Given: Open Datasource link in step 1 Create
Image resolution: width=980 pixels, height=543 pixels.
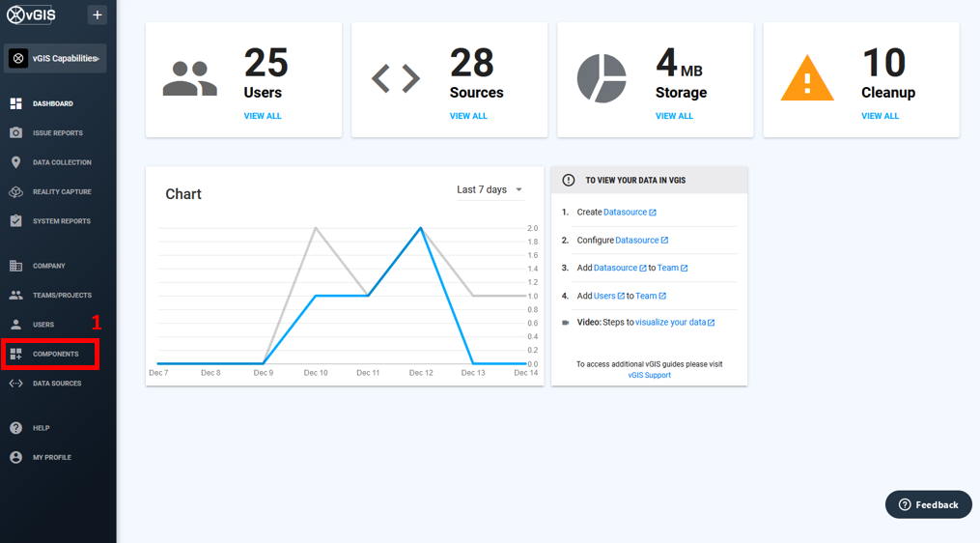Looking at the screenshot, I should 630,212.
